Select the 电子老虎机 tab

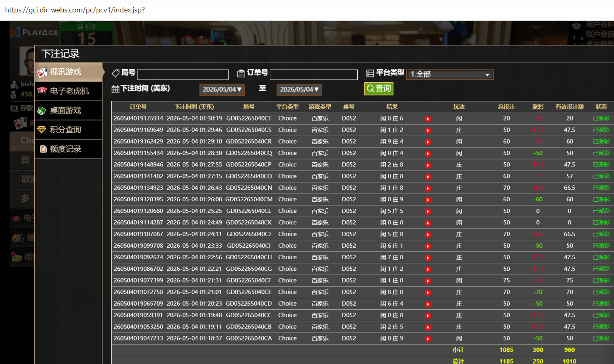click(69, 91)
